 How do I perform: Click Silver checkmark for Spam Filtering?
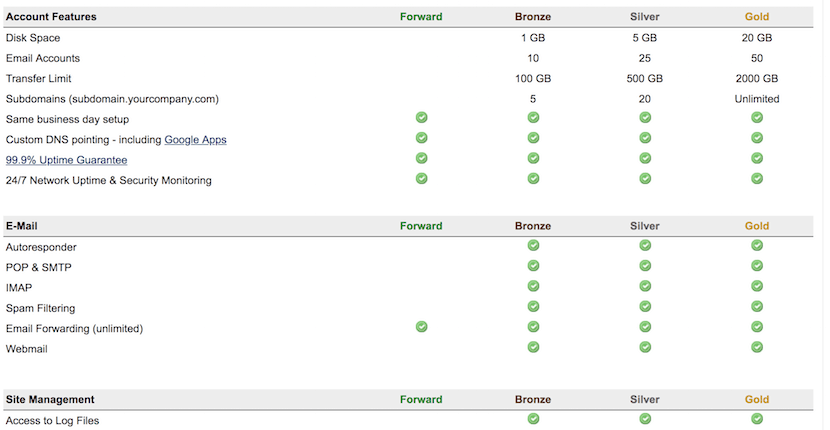pos(645,306)
